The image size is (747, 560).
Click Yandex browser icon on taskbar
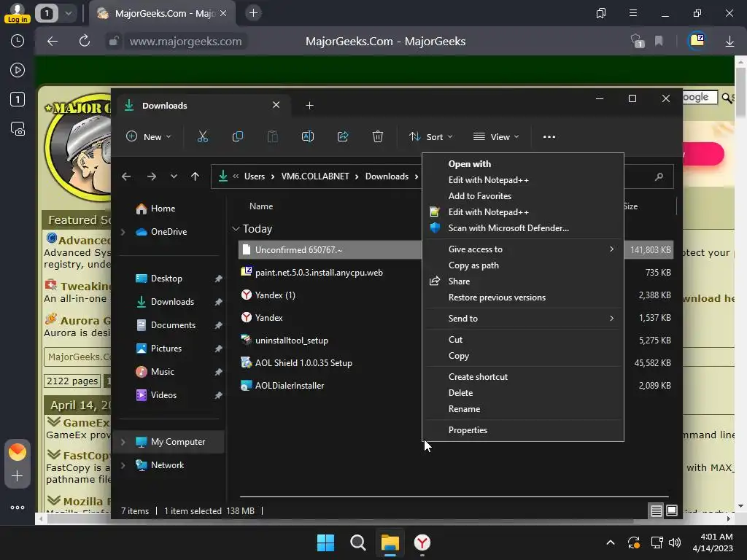pyautogui.click(x=422, y=542)
